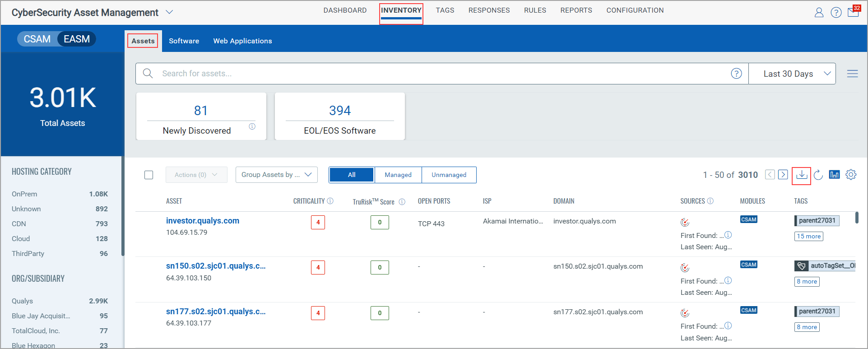The width and height of the screenshot is (868, 349).
Task: Click 81 Newly Discovered count
Action: (201, 111)
